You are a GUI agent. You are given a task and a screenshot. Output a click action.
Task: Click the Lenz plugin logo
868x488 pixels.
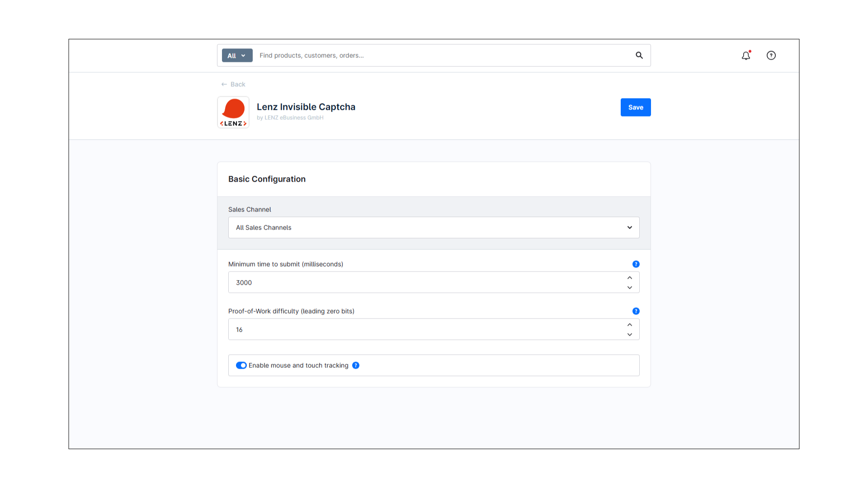pyautogui.click(x=233, y=112)
